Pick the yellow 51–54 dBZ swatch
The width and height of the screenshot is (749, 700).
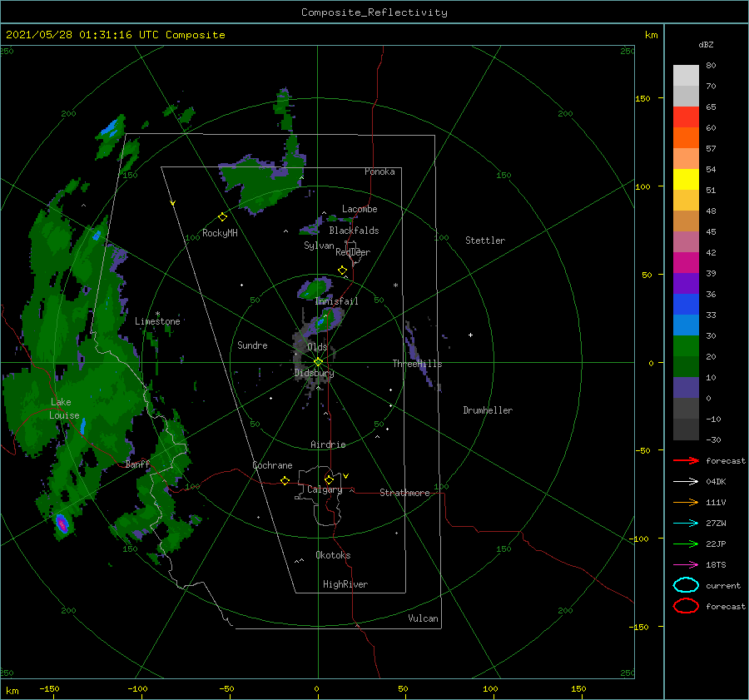point(686,179)
